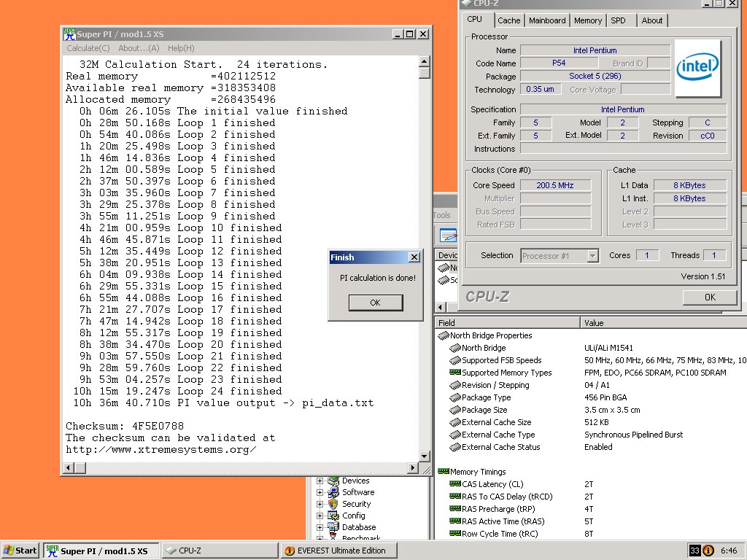This screenshot has height=560, width=747.
Task: Click OK button in CPU-Z window
Action: point(710,297)
